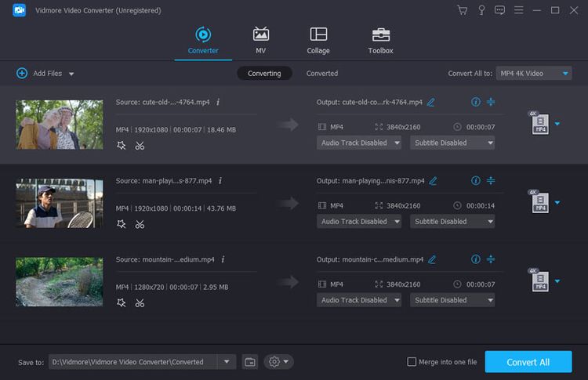Click the compress settings icon for man-playing output
The width and height of the screenshot is (588, 380).
[492, 181]
